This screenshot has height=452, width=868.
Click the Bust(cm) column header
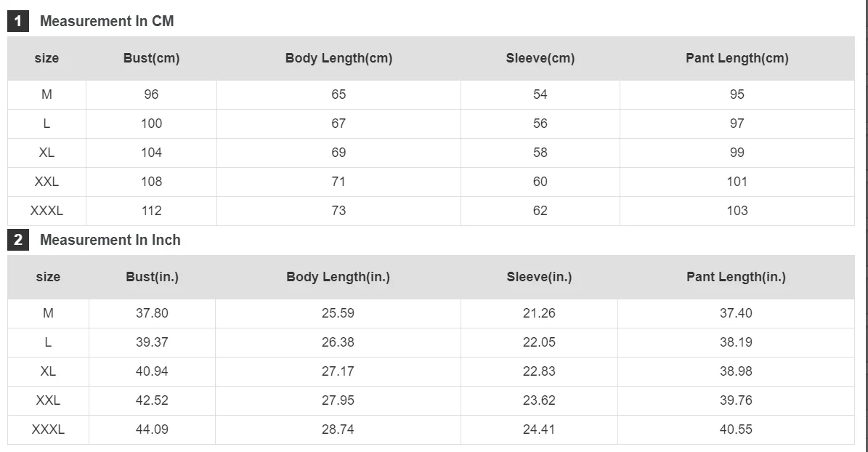pyautogui.click(x=151, y=58)
